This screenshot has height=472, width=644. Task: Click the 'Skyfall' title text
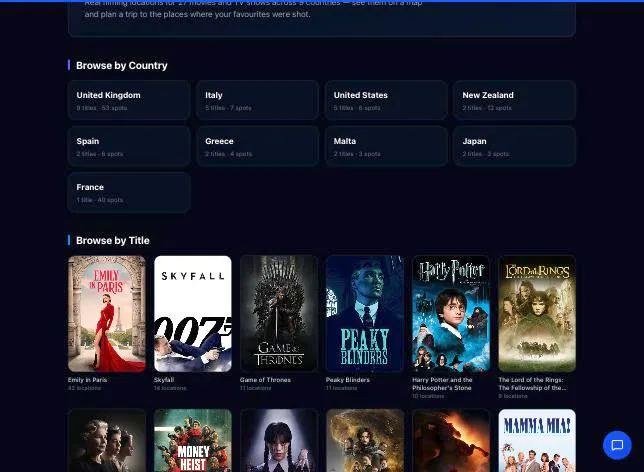164,380
